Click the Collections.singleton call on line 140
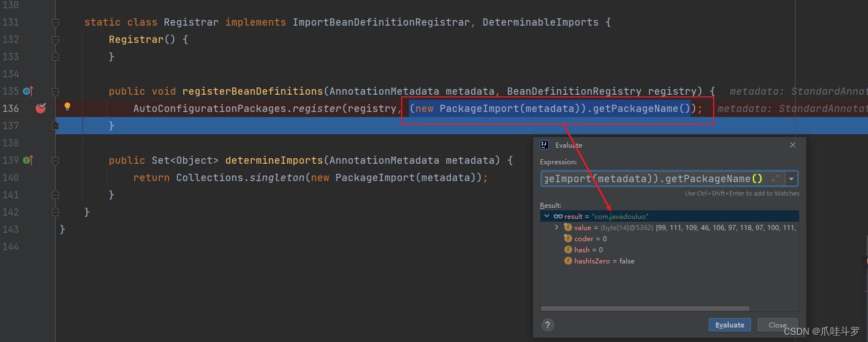The height and width of the screenshot is (342, 868). (241, 177)
